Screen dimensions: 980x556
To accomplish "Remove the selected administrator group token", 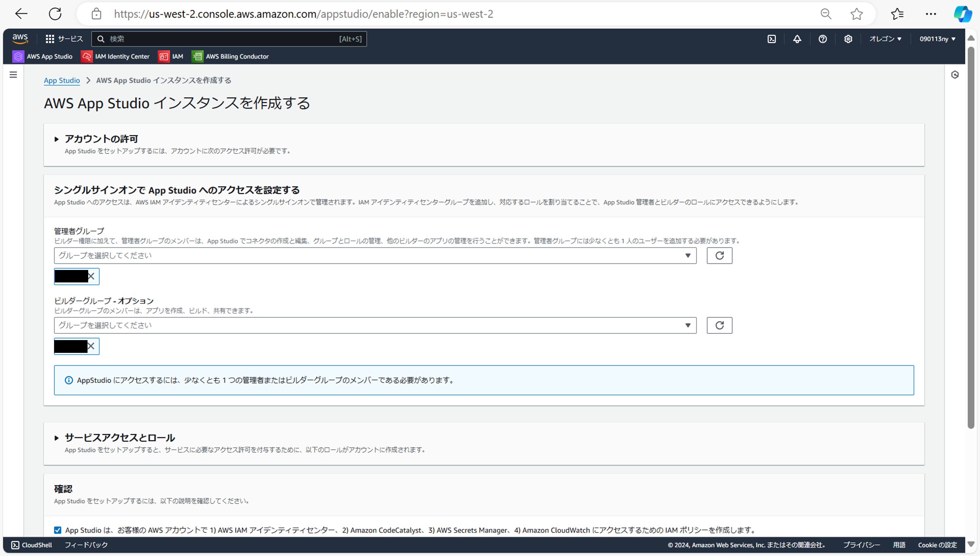I will [x=91, y=276].
